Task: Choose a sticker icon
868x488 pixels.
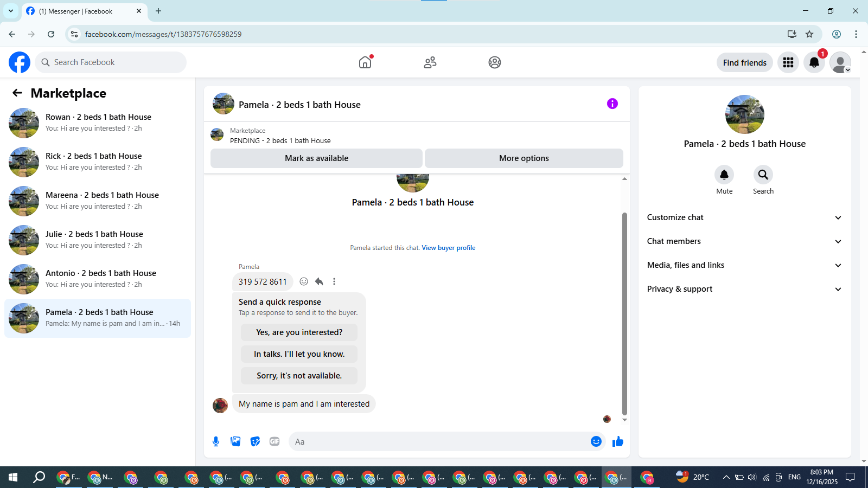Action: 255,441
